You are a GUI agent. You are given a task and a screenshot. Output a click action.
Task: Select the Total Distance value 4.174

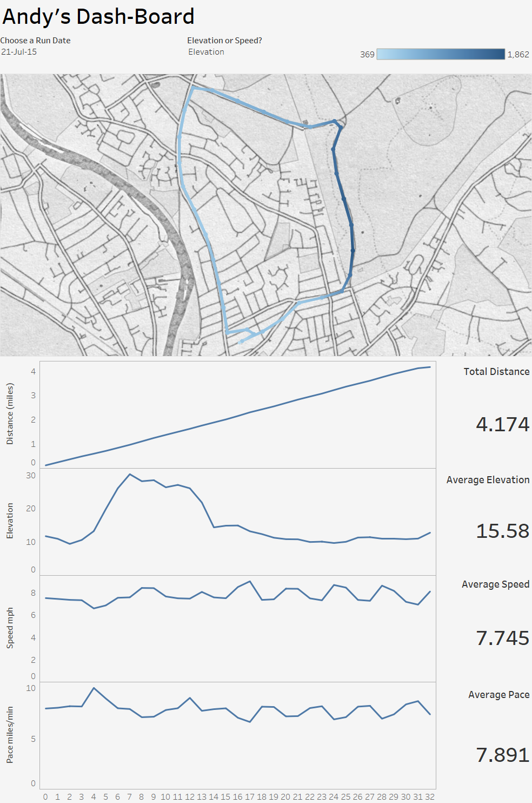point(502,424)
